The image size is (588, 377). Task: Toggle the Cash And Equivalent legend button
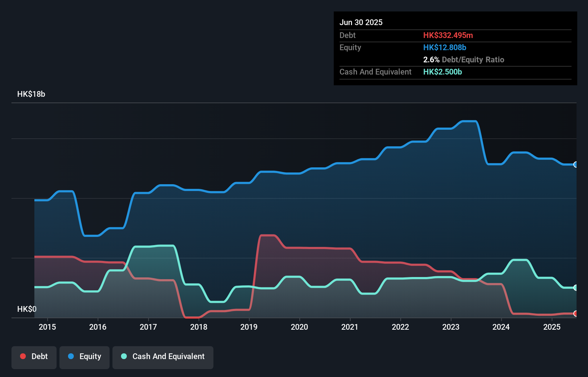(163, 357)
